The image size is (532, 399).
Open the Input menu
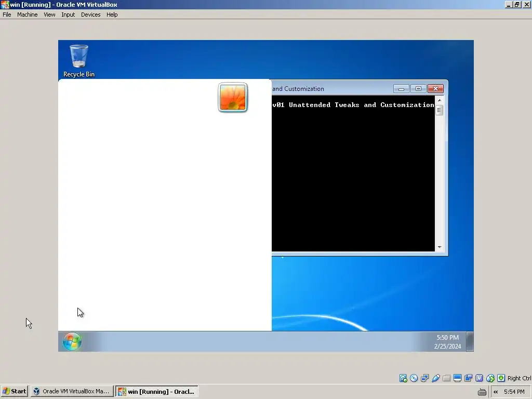68,15
